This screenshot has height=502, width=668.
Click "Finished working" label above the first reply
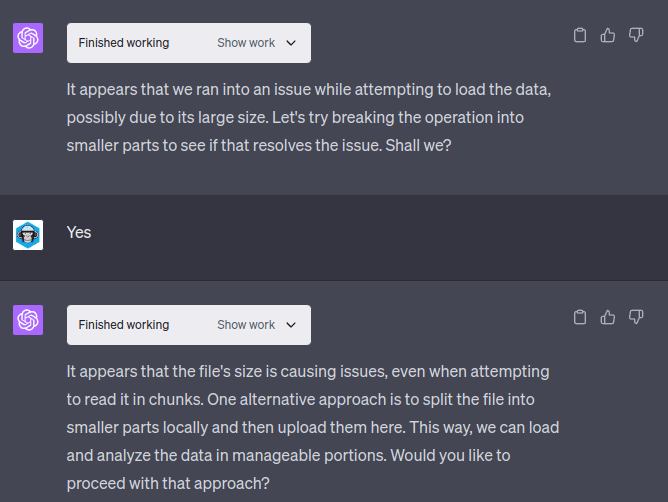(124, 43)
